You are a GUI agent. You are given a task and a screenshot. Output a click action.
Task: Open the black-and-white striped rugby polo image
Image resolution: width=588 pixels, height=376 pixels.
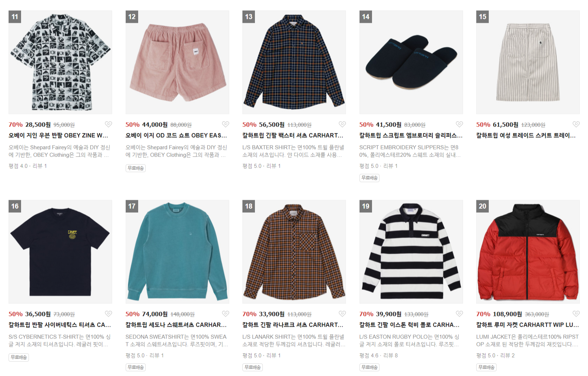(411, 252)
